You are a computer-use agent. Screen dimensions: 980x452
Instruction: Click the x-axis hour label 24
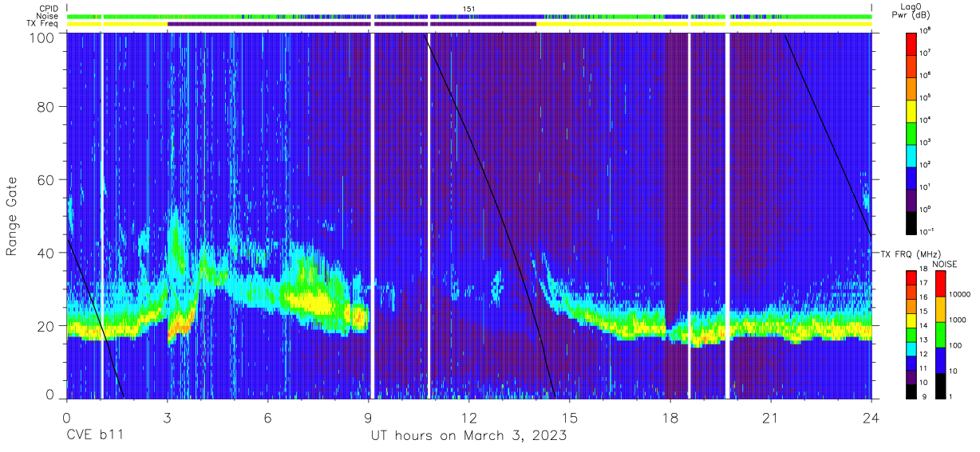[871, 417]
